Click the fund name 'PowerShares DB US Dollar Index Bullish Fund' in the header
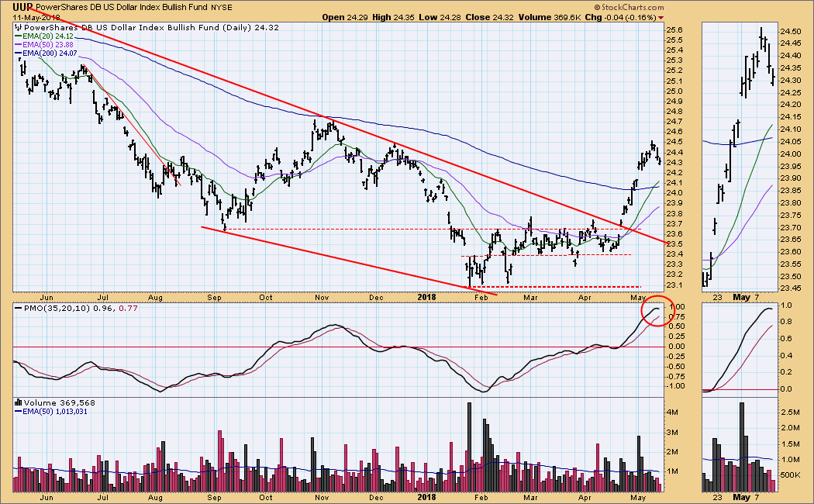Image resolution: width=814 pixels, height=504 pixels. [x=122, y=7]
